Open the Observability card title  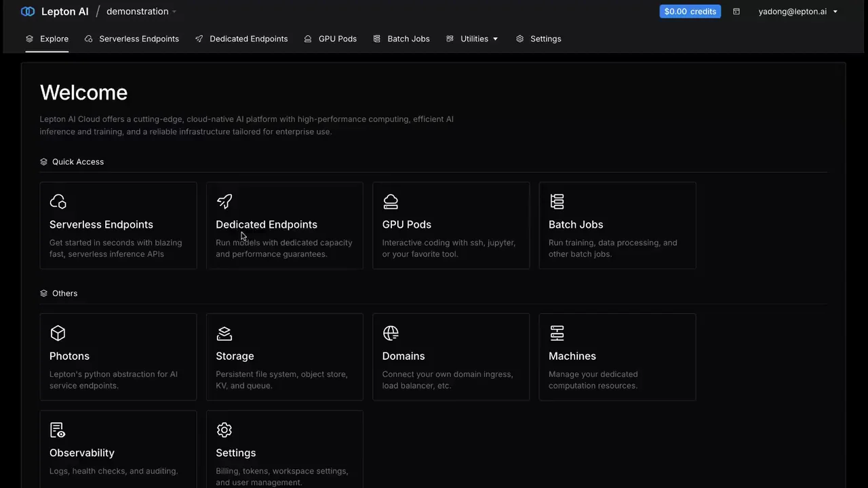pyautogui.click(x=82, y=453)
